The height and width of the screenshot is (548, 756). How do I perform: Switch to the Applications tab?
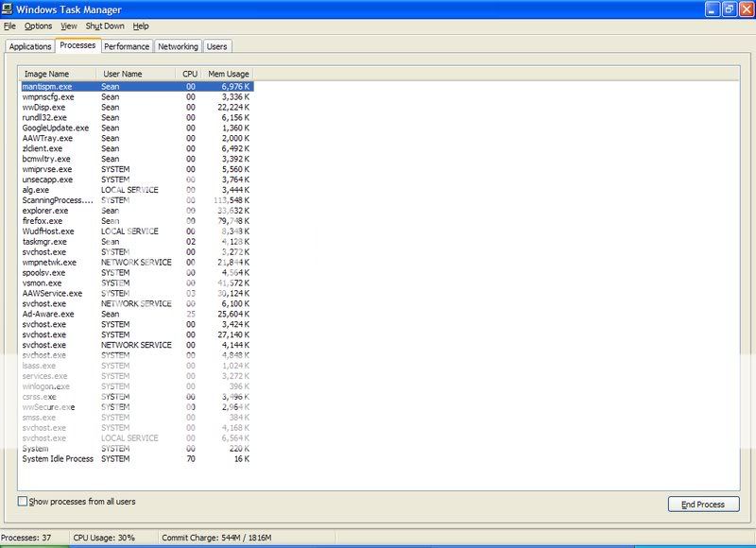click(29, 46)
